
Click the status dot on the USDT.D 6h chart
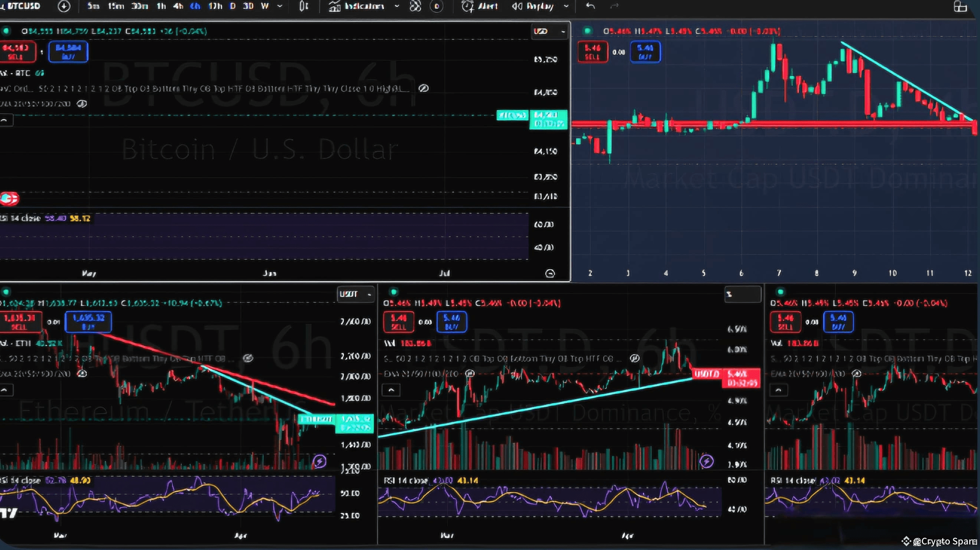[x=394, y=292]
